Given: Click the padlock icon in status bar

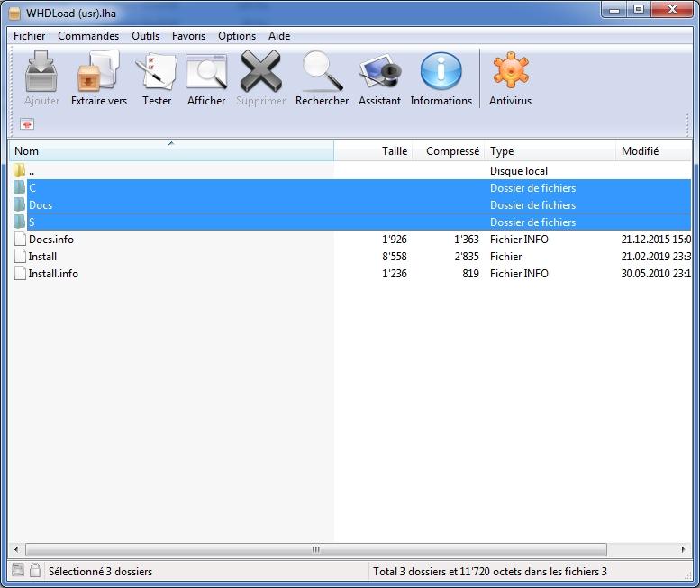Looking at the screenshot, I should (35, 571).
